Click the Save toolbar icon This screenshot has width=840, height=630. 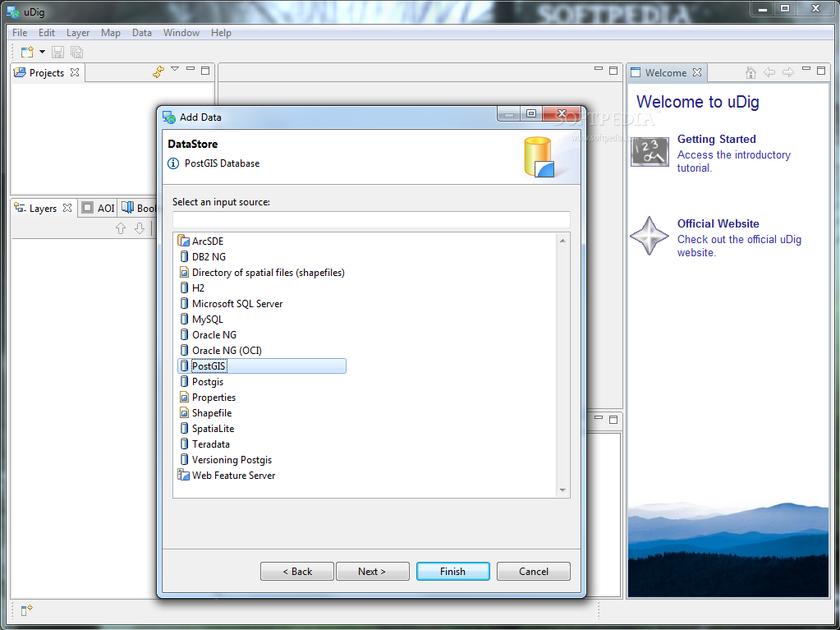coord(57,52)
